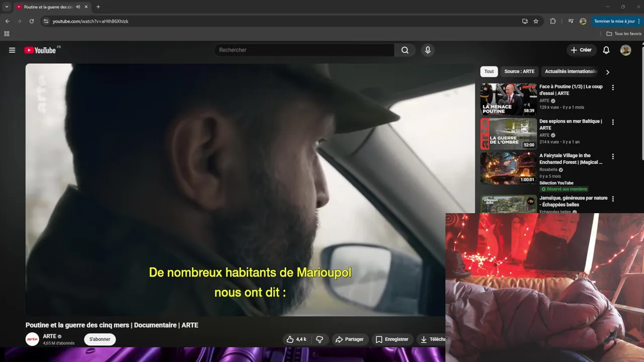This screenshot has height=362, width=644.
Task: Open Face à Poutine video thumbnail
Action: 508,100
